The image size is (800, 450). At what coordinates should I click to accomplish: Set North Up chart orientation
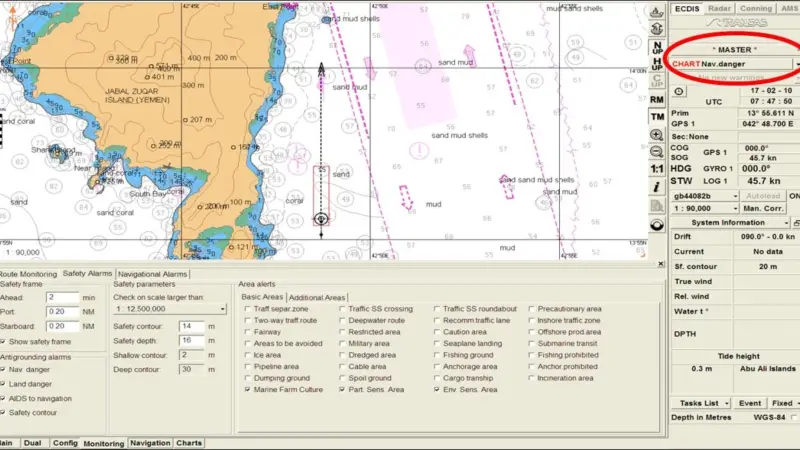[x=657, y=47]
